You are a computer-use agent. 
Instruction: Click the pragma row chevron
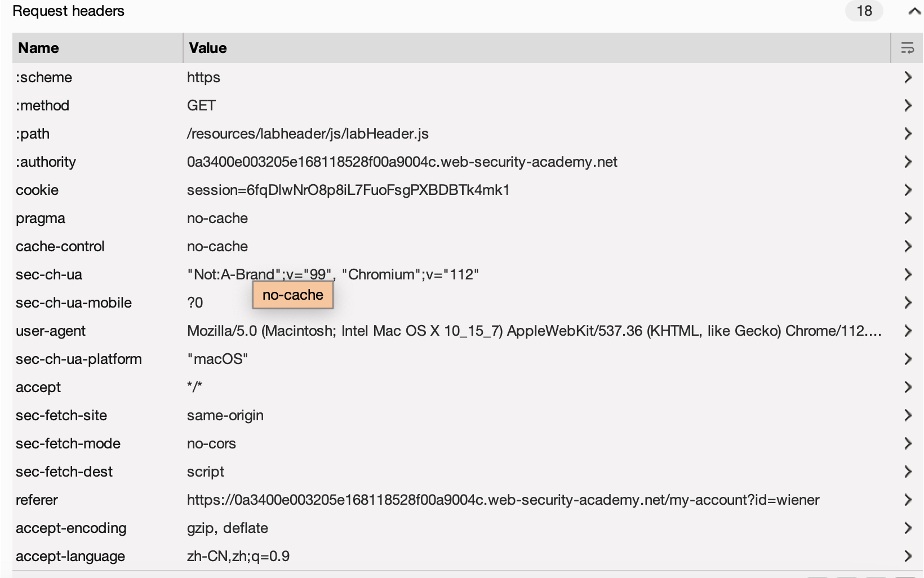tap(907, 218)
